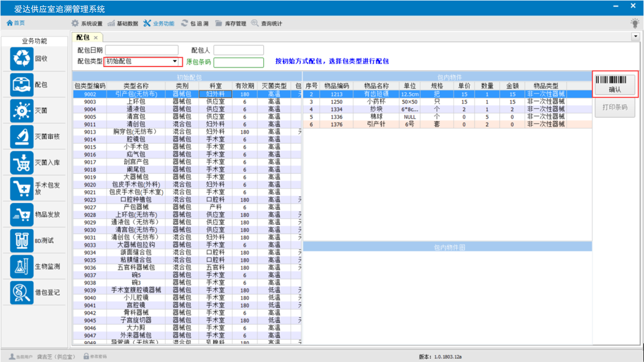Click the 回收 recycle icon in sidebar
Image resolution: width=644 pixels, height=362 pixels.
tap(22, 59)
